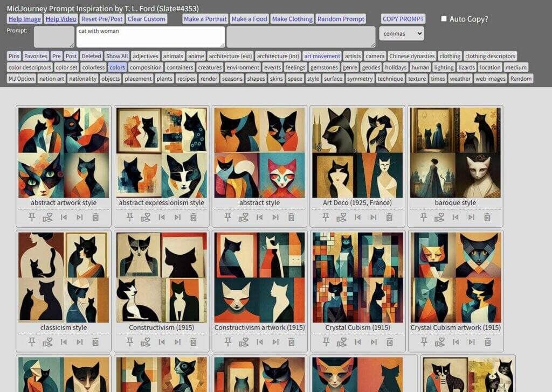Favorite the Constructivism artwork (1915) card
This screenshot has width=552, height=392.
(x=244, y=342)
